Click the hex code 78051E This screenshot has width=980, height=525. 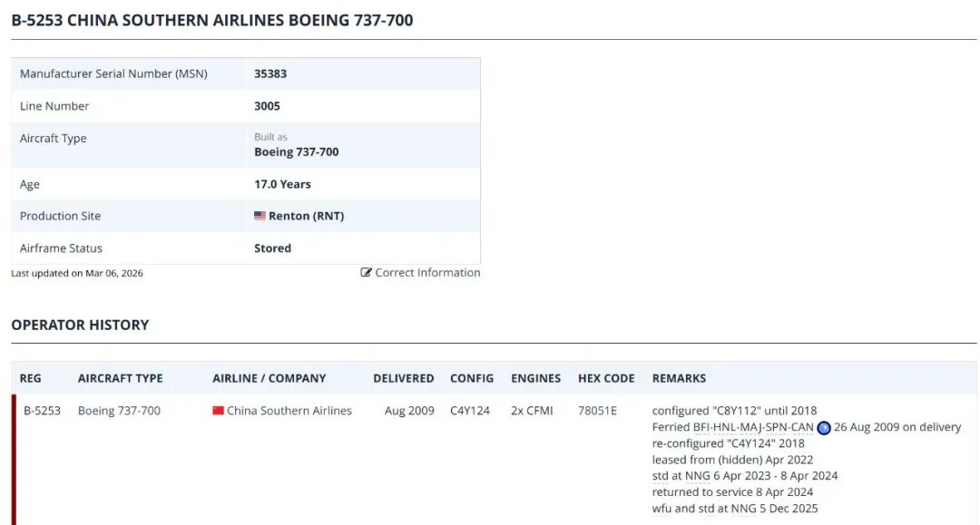pos(597,410)
